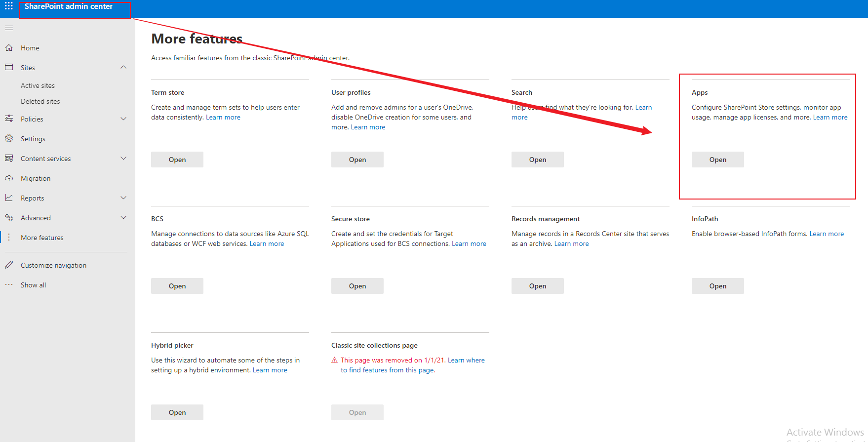Click the Home house icon

coord(9,48)
